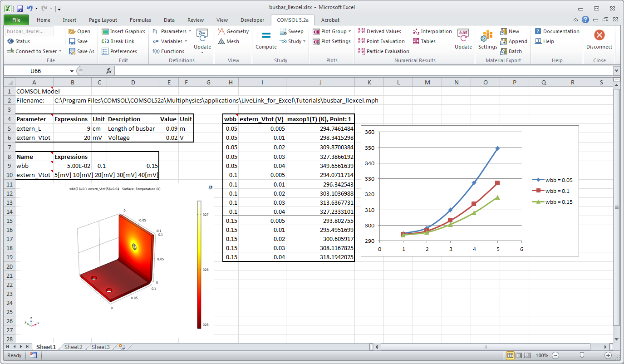Switch to the Sheet3 worksheet tab
Screen dimensions: 624x364
tap(100, 347)
